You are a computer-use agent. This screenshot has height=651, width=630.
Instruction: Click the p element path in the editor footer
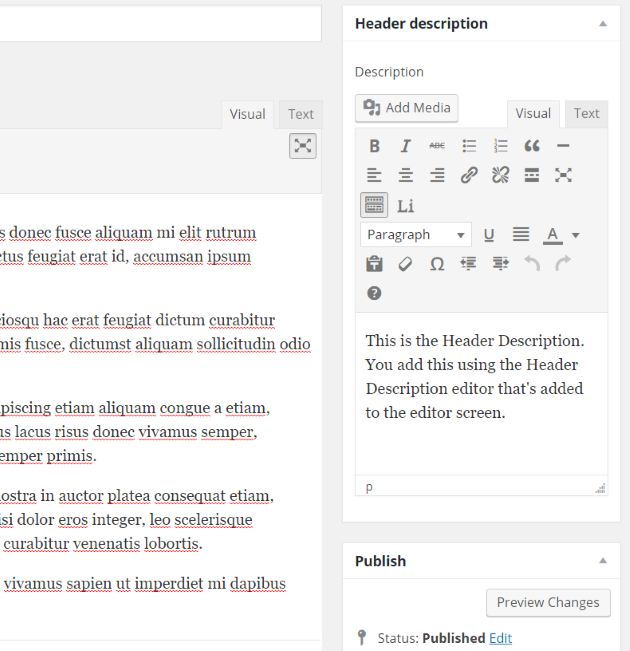tap(369, 487)
